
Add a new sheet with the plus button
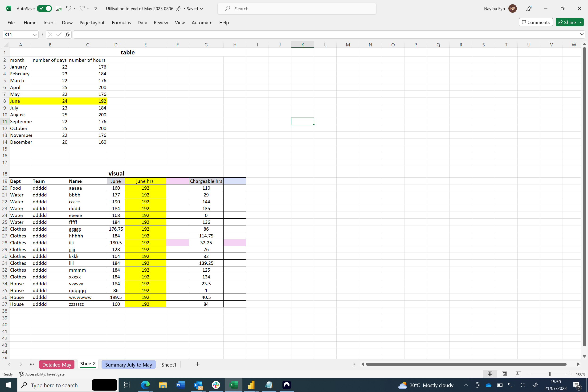197,364
